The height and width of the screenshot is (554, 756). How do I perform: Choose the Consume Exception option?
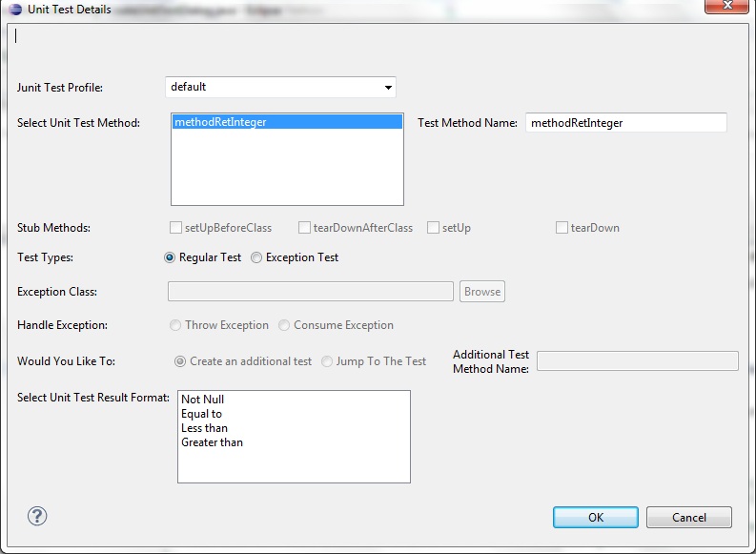point(284,325)
